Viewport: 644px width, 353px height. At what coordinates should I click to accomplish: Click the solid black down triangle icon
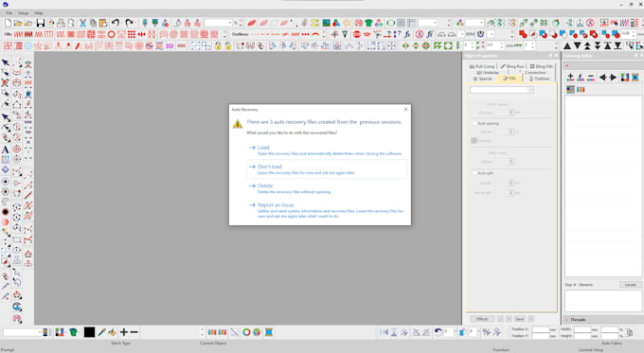578,46
